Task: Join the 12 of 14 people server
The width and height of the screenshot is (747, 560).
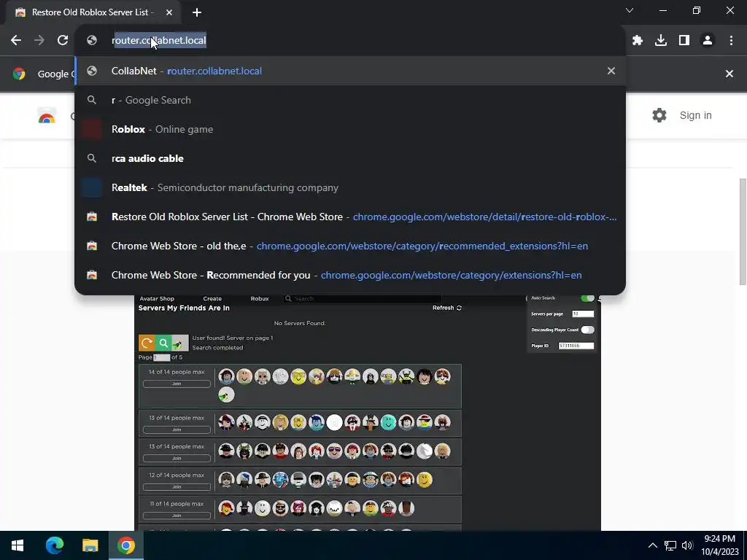Action: click(x=177, y=486)
